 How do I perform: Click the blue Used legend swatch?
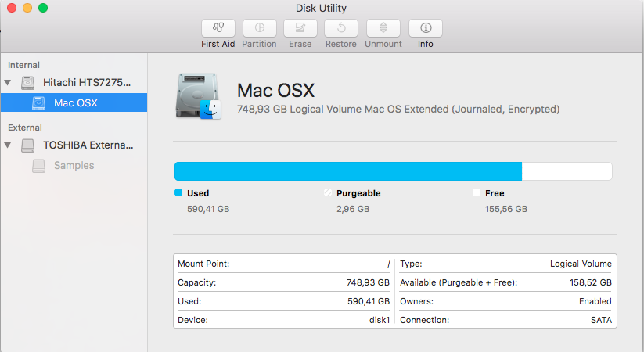click(178, 192)
